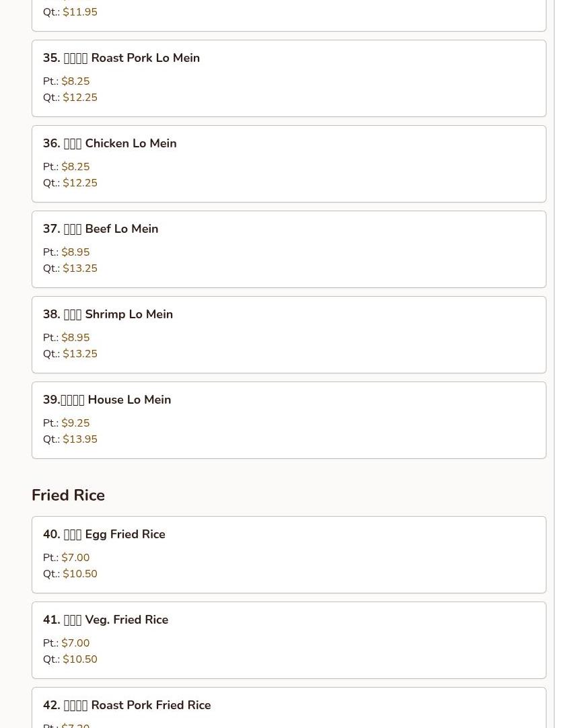Click the Fried Rice section heading
568x728 pixels.
[x=68, y=495]
